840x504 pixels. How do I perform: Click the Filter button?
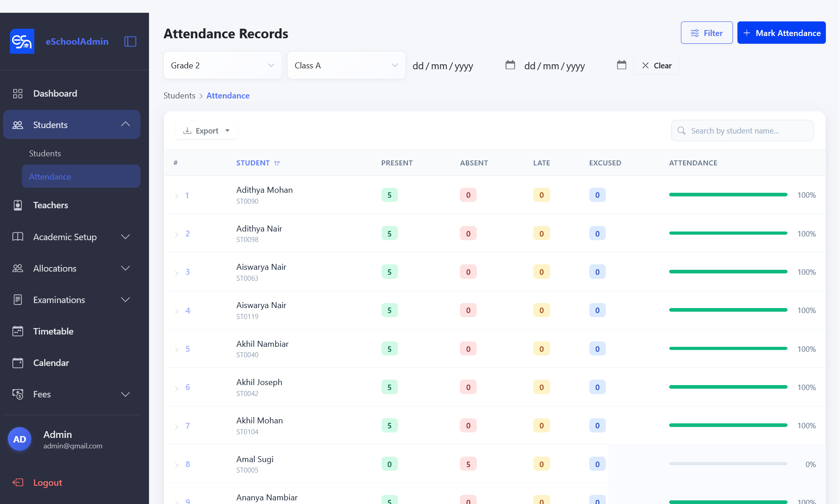coord(706,33)
